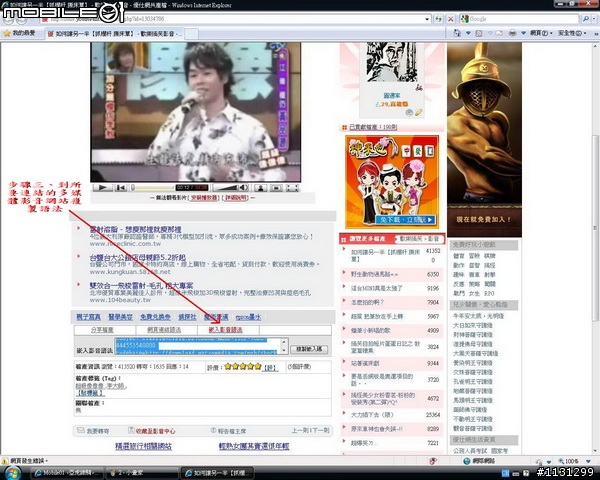Click the 貼標籤 tag link

coord(90,393)
